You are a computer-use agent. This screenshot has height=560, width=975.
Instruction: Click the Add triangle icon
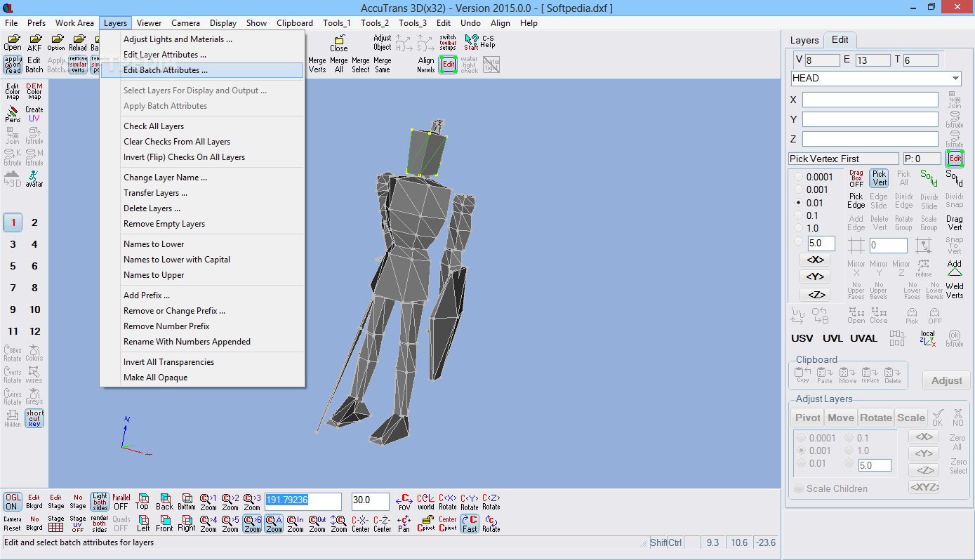coord(955,268)
